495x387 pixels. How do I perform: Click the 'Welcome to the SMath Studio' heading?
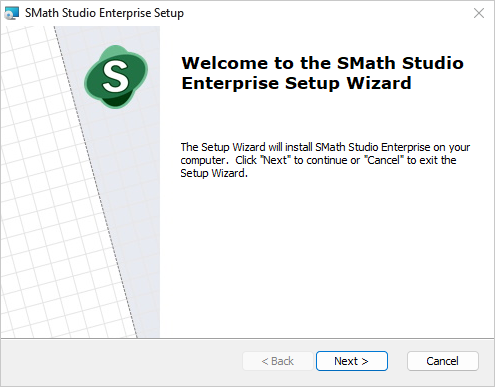coord(322,73)
